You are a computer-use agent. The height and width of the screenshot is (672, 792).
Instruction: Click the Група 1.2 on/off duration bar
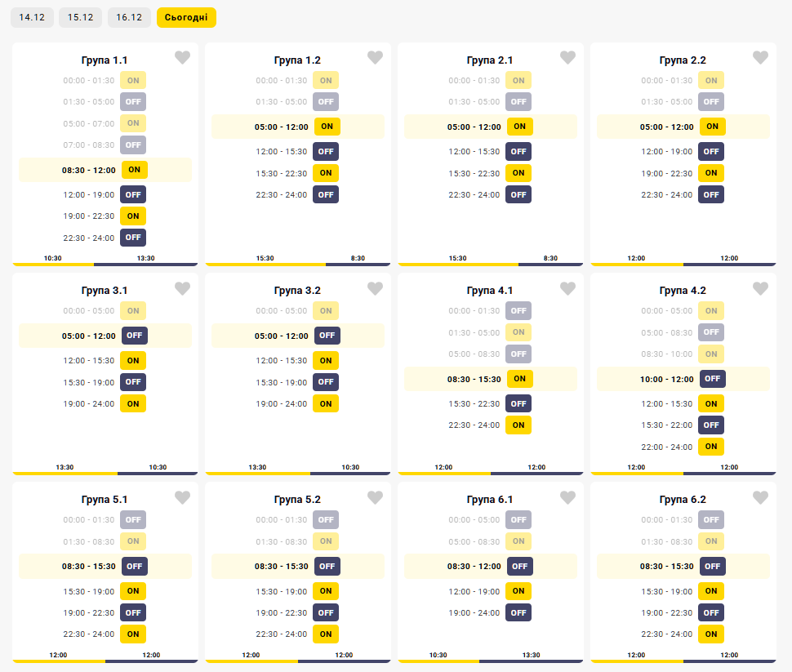coord(298,264)
